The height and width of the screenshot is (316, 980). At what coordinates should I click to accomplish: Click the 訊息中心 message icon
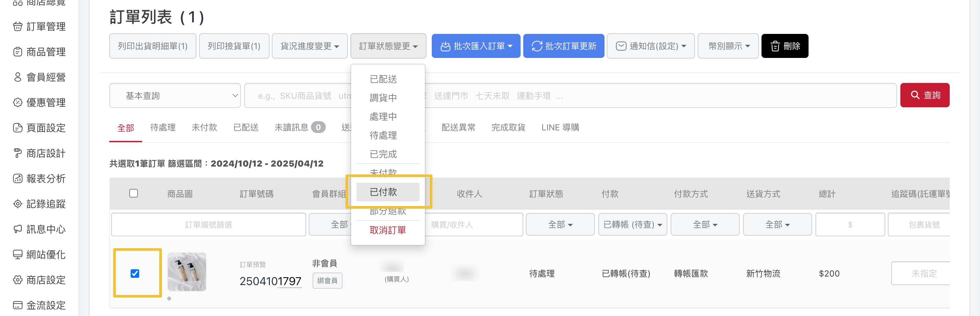tap(17, 229)
